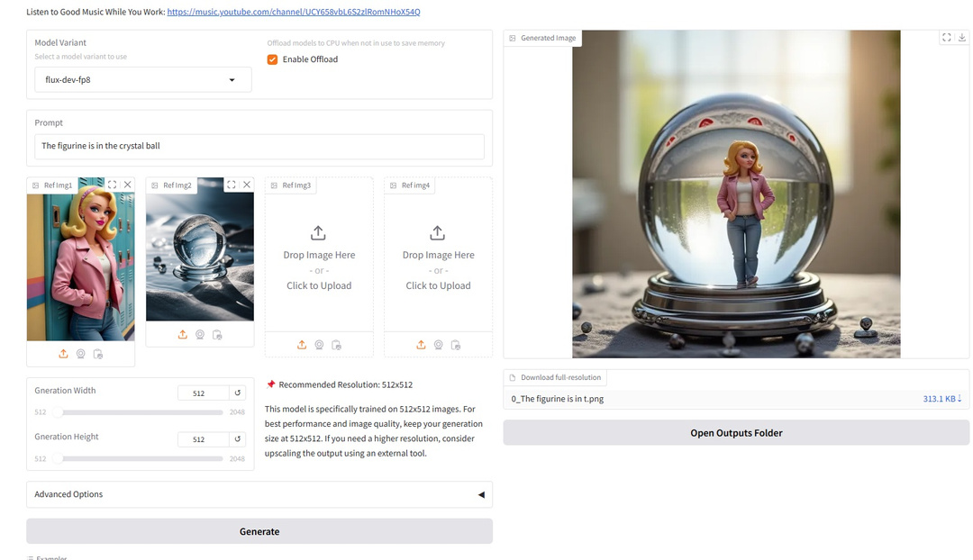Screen dimensions: 973x560
Task: Click upload icon under Ref Img3
Action: pyautogui.click(x=302, y=345)
